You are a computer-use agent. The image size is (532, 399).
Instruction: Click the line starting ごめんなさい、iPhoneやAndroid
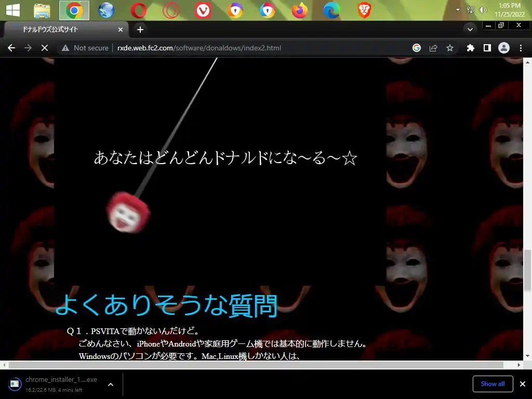click(x=223, y=343)
